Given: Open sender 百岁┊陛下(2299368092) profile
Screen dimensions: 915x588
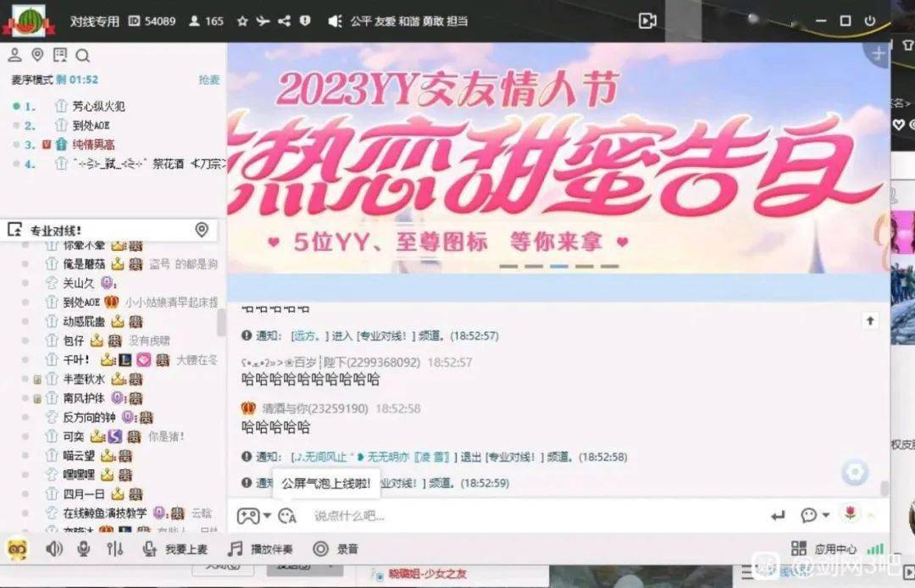Looking at the screenshot, I should coord(330,363).
